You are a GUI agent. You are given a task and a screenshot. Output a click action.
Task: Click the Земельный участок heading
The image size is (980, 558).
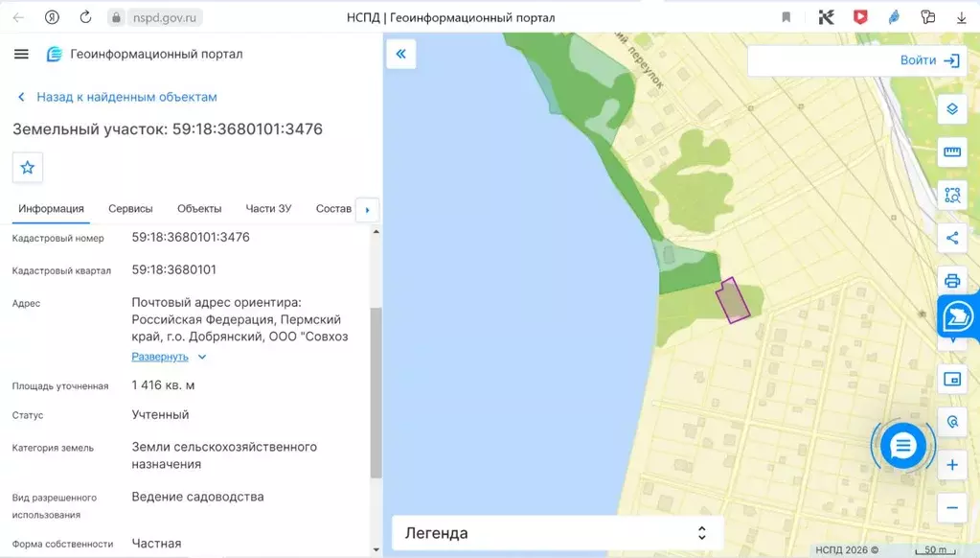tap(168, 128)
